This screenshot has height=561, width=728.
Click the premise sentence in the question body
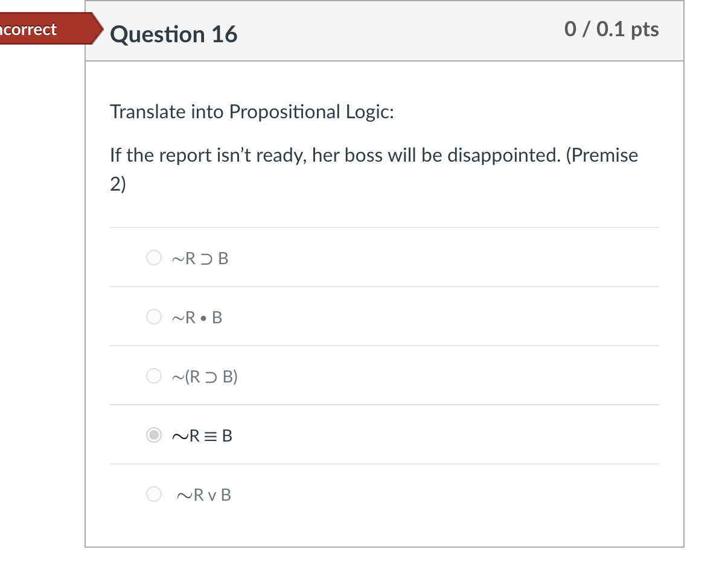[x=373, y=155]
